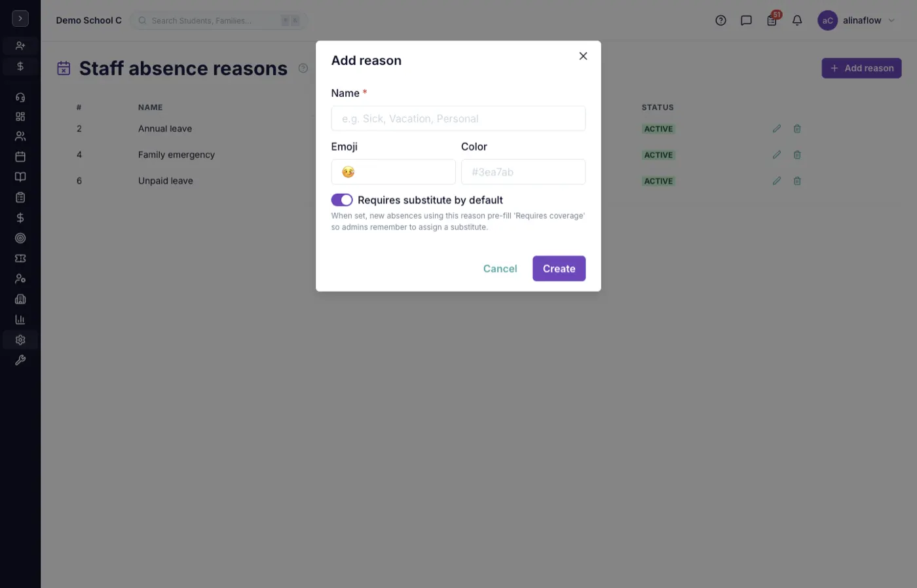Expand the sidebar with the chevron button
Viewport: 917px width, 588px height.
pos(20,19)
